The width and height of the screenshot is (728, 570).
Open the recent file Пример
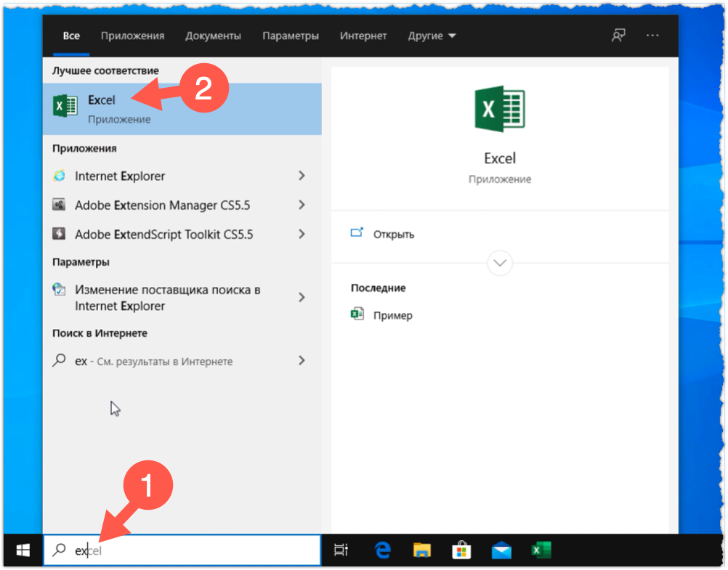pyautogui.click(x=393, y=316)
